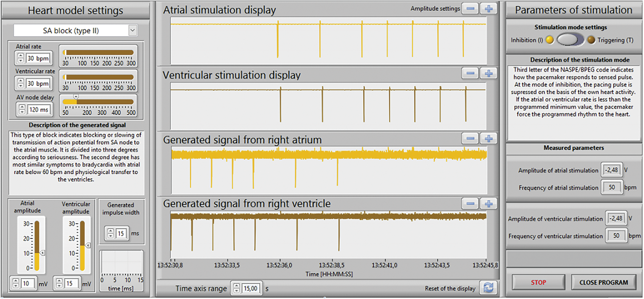644x299 pixels.
Task: Click the Generated impulse width stepper
Action: point(110,233)
